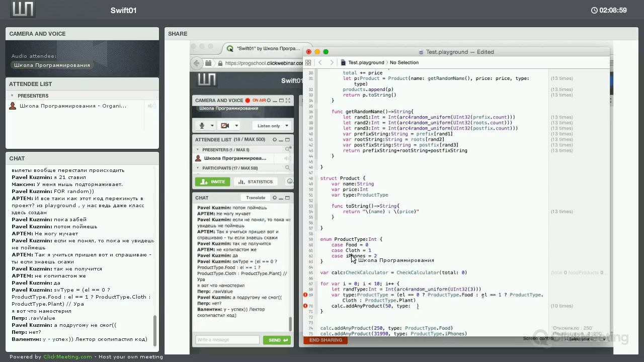The height and width of the screenshot is (362, 644).
Task: Click the red END SHARING button
Action: pos(326,340)
